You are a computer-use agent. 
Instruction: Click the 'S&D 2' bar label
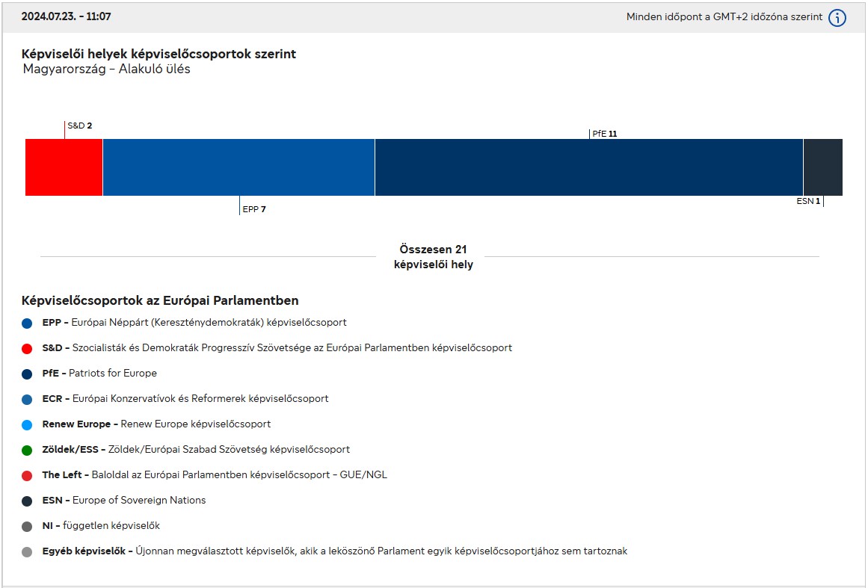click(x=80, y=126)
